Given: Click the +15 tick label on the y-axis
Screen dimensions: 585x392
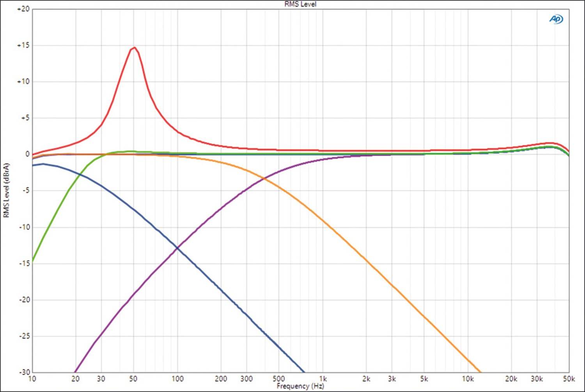Looking at the screenshot, I should [23, 45].
